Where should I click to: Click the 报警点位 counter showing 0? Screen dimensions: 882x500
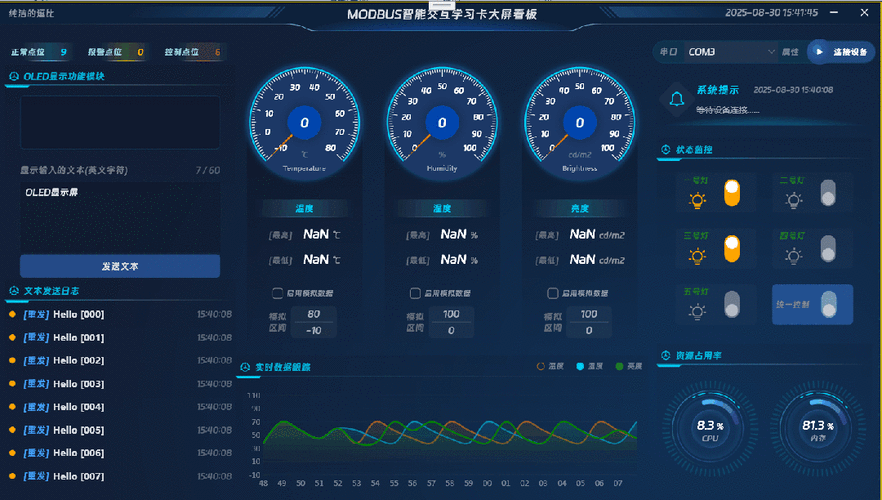tap(116, 52)
